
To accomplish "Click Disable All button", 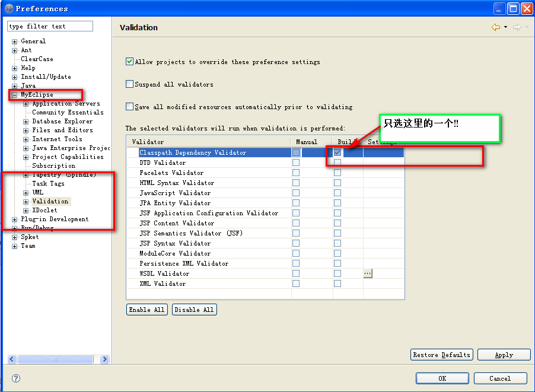I will [194, 310].
